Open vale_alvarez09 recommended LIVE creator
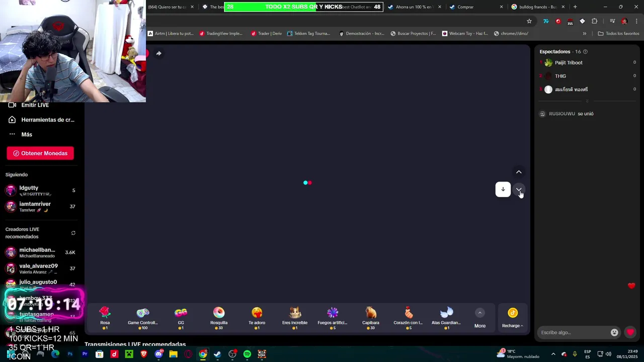Screen dimensions: 644x362 coord(40,268)
